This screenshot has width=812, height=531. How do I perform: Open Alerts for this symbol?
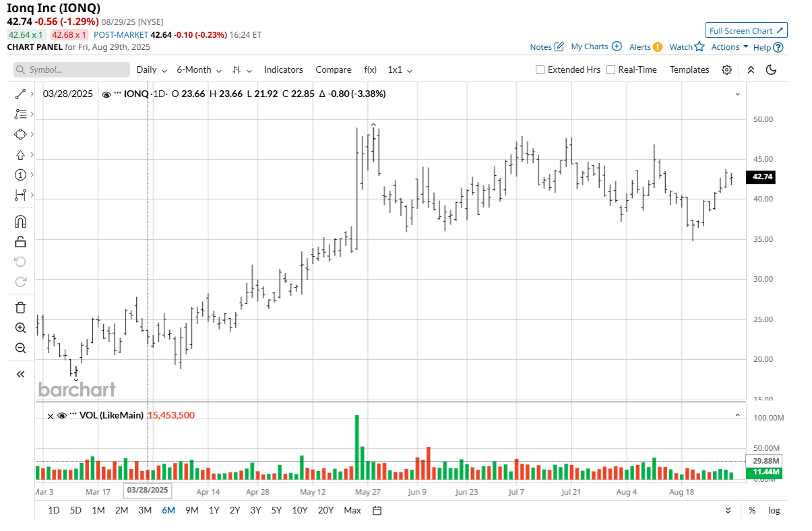[646, 47]
